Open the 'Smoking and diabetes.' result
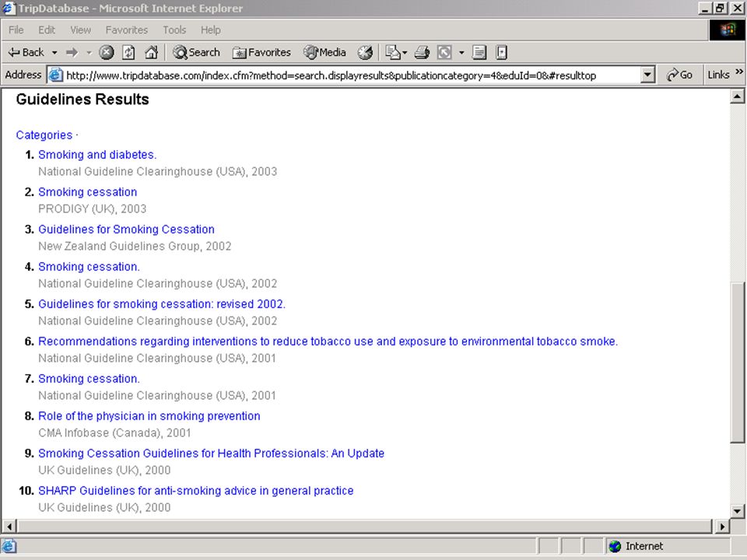The width and height of the screenshot is (747, 560). tap(97, 155)
